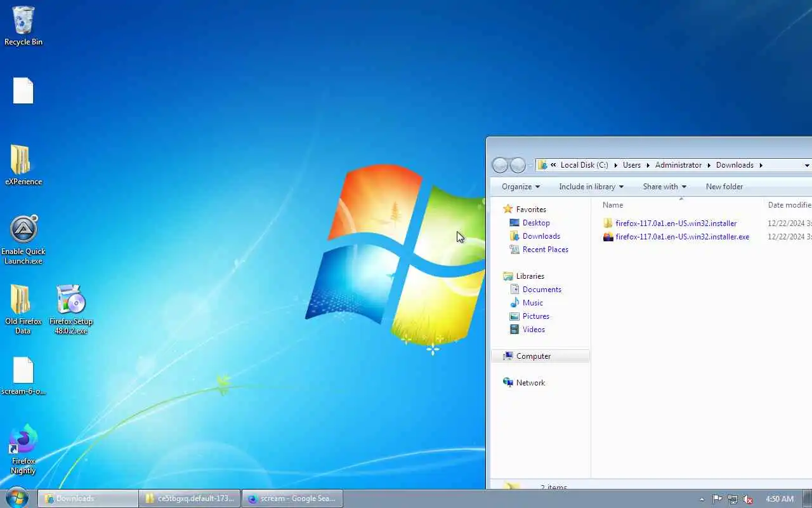Open the Include in library menu
The width and height of the screenshot is (812, 508).
(591, 187)
